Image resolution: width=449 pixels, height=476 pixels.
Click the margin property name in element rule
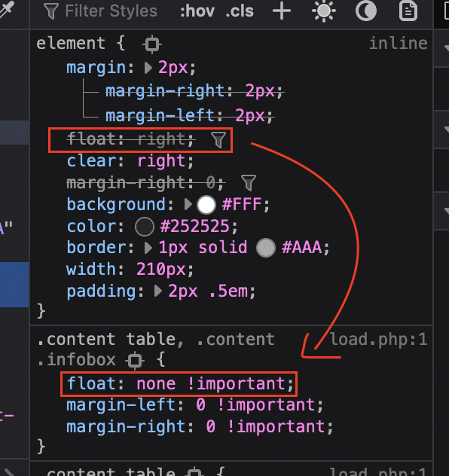(96, 68)
